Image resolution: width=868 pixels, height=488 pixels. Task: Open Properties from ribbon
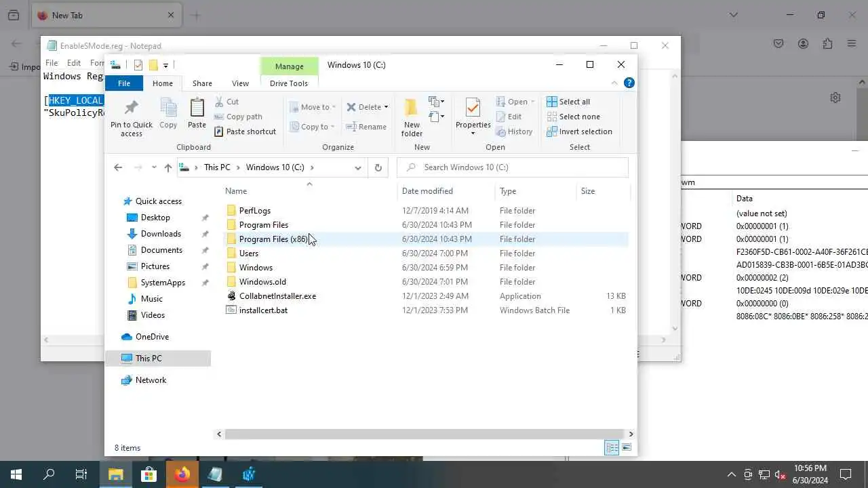click(473, 117)
